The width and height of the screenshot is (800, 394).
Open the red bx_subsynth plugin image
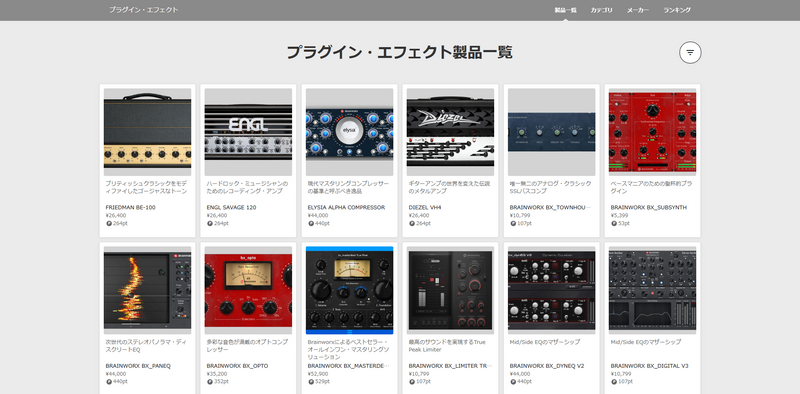click(653, 132)
